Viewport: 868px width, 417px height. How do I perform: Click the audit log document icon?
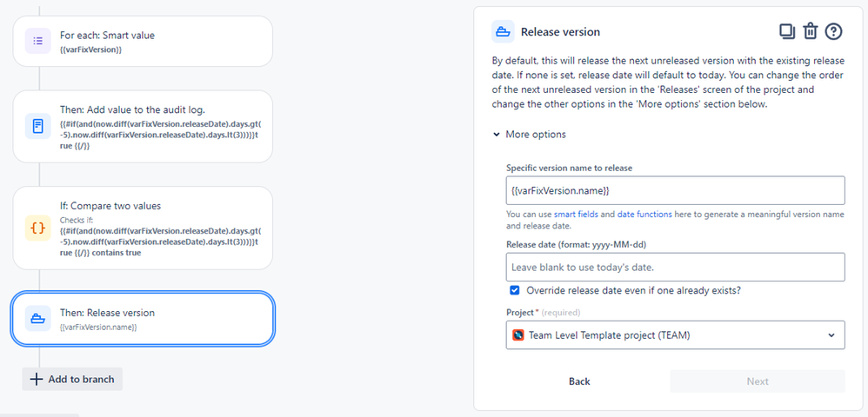coord(37,126)
